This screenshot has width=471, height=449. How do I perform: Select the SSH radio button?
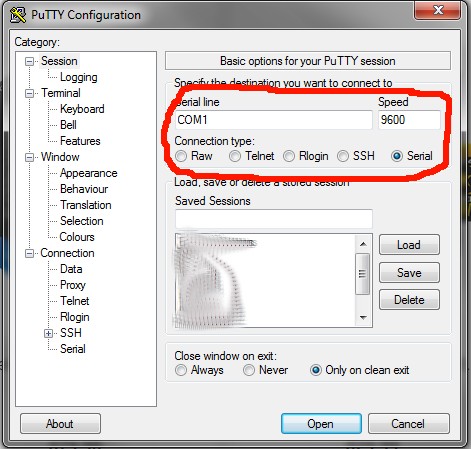coord(343,156)
